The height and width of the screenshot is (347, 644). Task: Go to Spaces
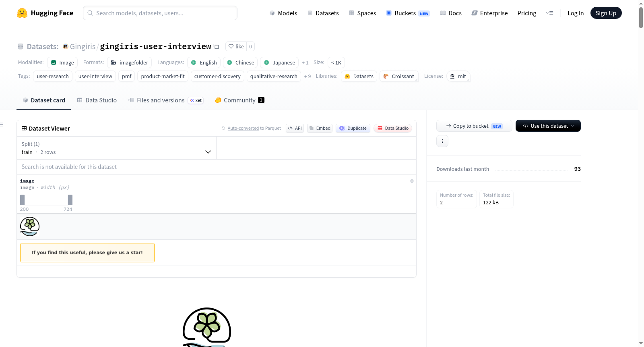pos(363,13)
